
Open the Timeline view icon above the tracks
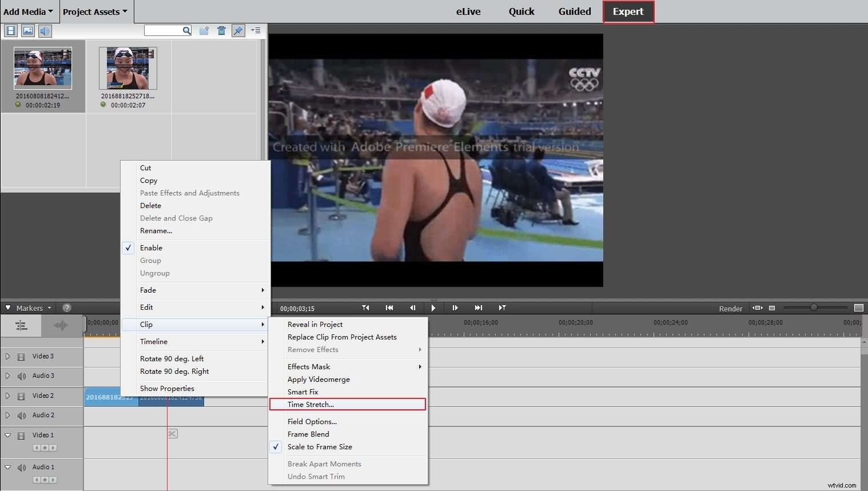21,326
